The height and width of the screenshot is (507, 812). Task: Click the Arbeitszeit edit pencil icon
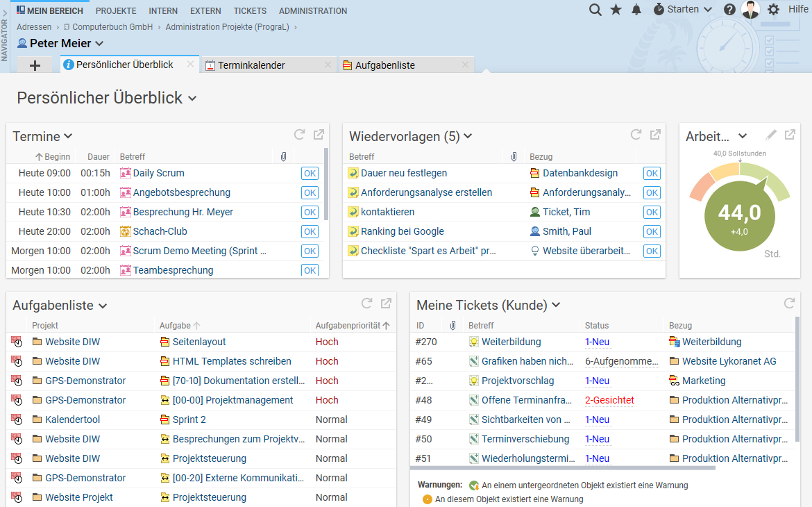pos(771,135)
